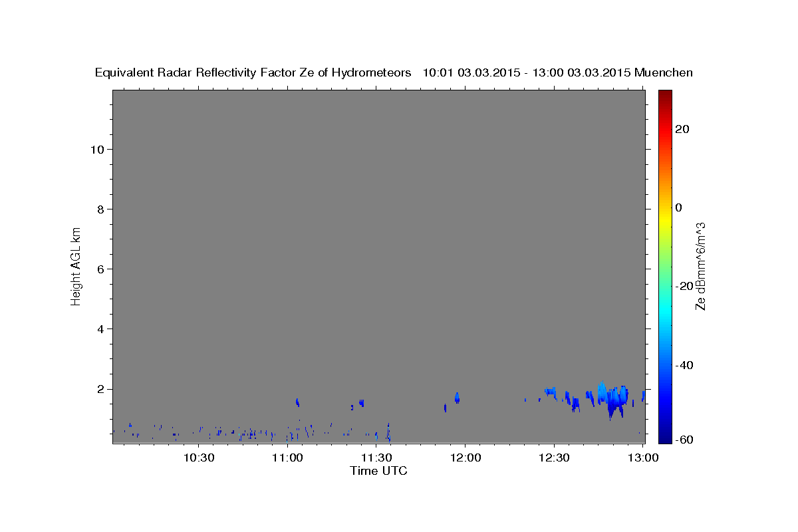Click the colorbar value '0'
798x532 pixels.
tap(679, 207)
